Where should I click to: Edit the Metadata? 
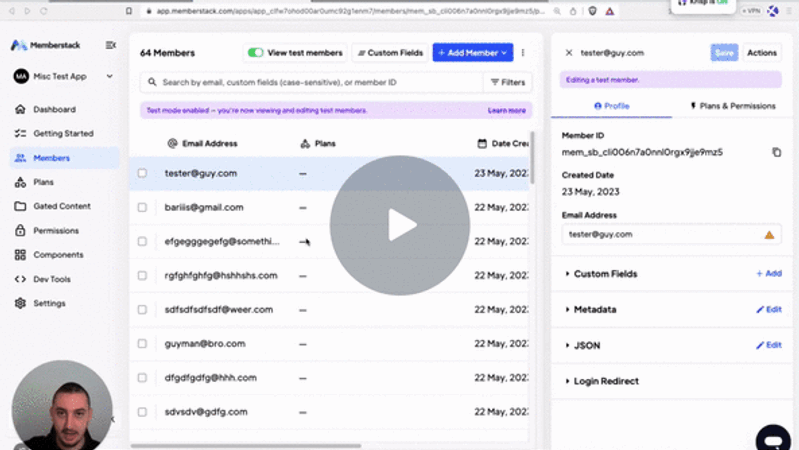pos(769,309)
